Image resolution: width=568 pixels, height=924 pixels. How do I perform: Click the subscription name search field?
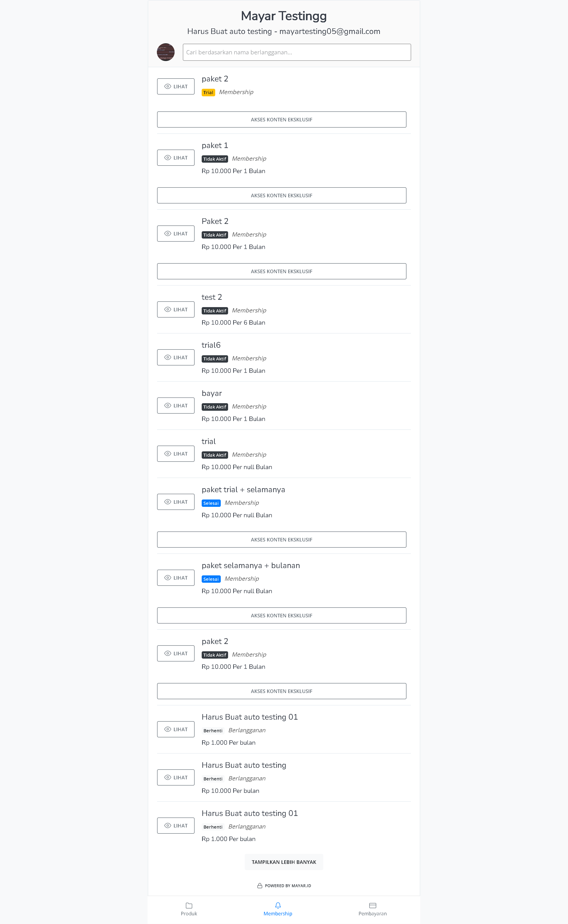(297, 52)
